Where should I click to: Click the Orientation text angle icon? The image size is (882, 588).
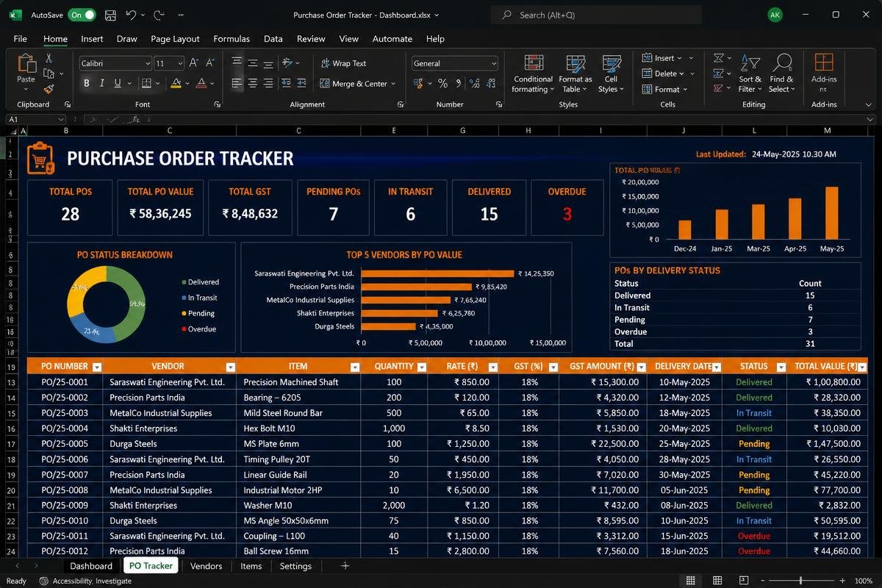tap(287, 63)
